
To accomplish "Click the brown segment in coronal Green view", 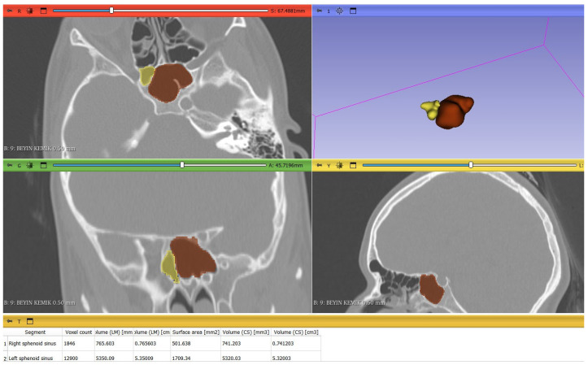I will [192, 258].
